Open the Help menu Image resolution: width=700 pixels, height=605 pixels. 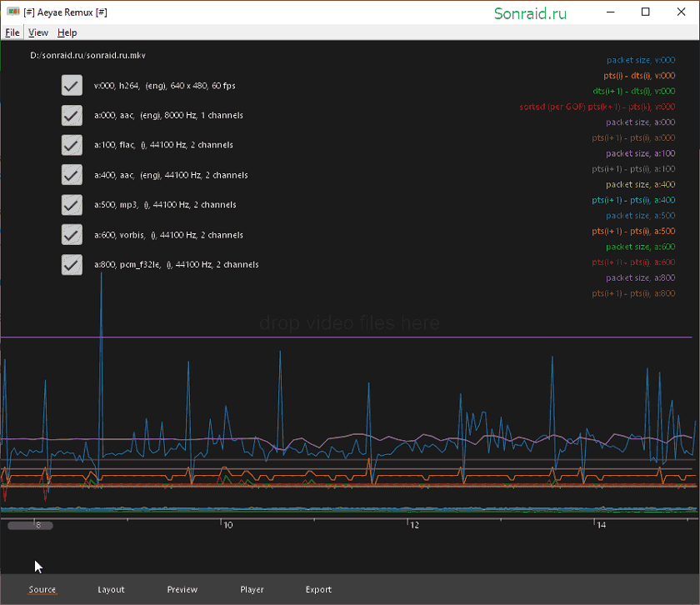coord(67,32)
